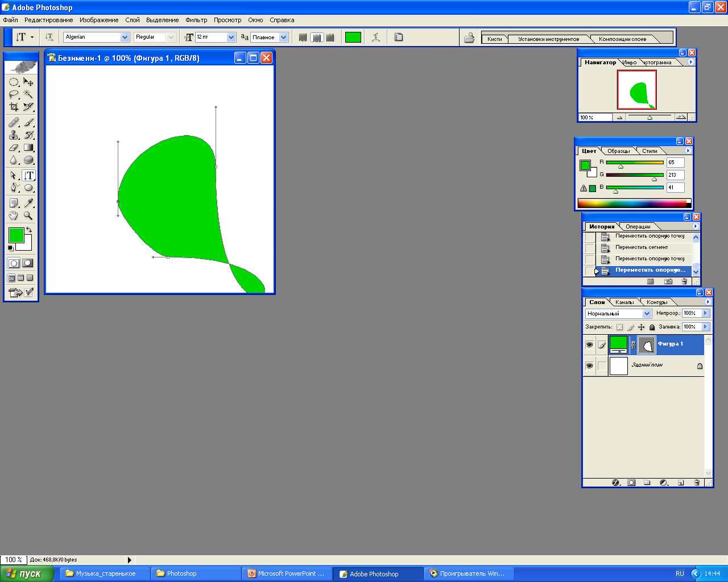The image size is (728, 582).
Task: Toggle Quick Mask mode
Action: click(27, 263)
